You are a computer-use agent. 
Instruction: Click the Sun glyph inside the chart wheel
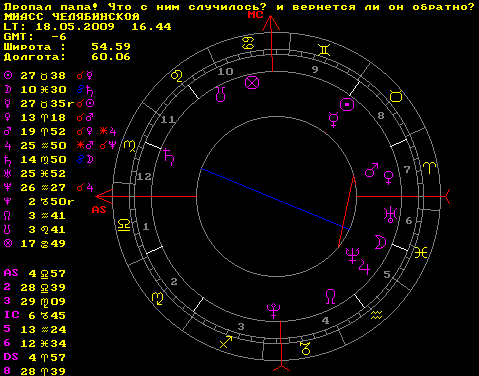(347, 105)
